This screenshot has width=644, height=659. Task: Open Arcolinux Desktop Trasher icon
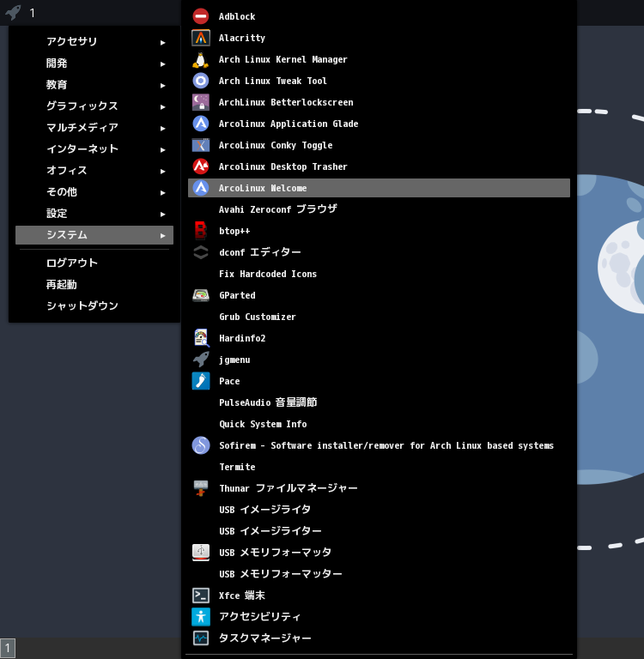point(201,166)
